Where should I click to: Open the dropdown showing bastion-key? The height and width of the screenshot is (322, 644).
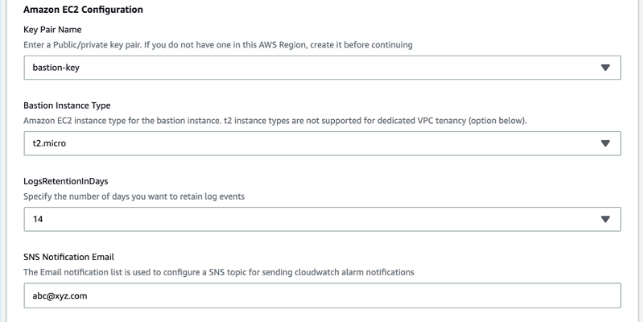[x=323, y=68]
